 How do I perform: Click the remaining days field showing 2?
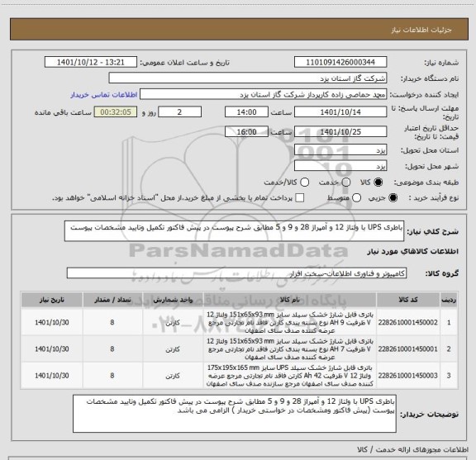pos(179,112)
